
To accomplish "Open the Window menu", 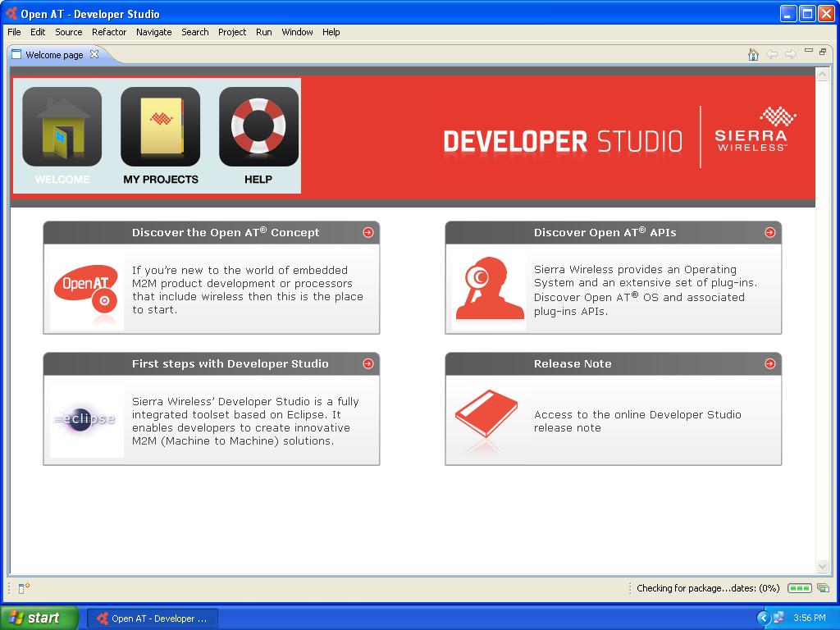I will coord(297,32).
